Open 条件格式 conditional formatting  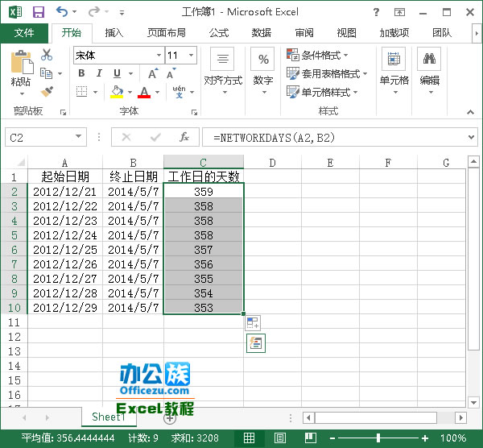click(x=317, y=55)
